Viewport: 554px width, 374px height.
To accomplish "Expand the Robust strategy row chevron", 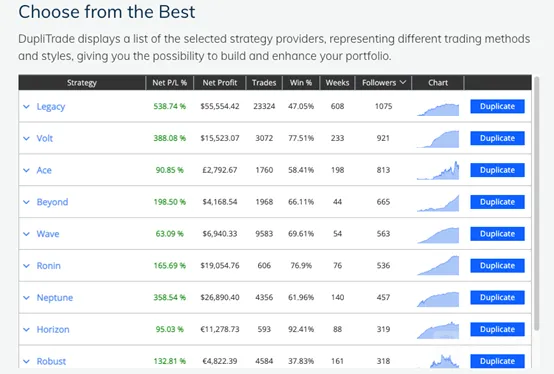I will pos(26,361).
